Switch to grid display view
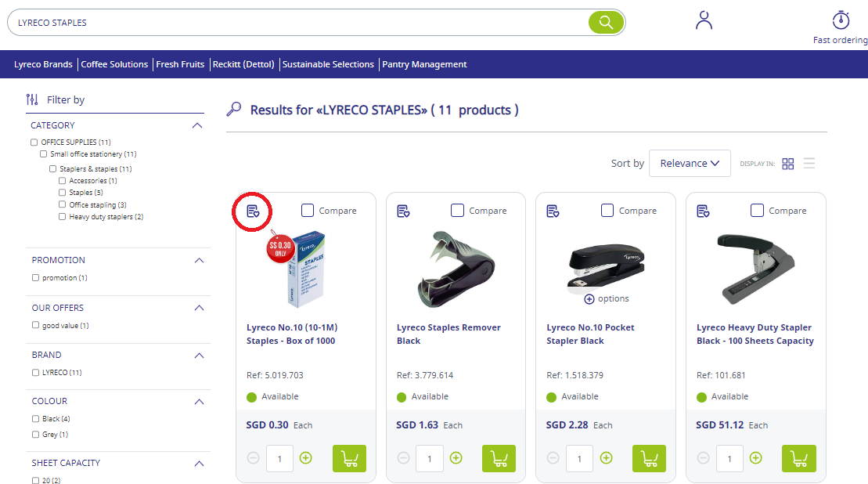Viewport: 868px width, 484px height. click(787, 164)
